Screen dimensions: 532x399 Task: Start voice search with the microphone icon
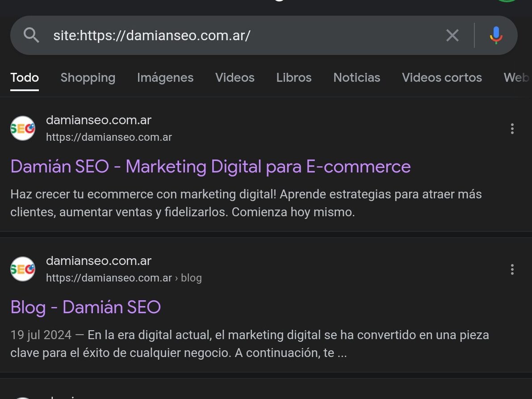(x=496, y=35)
